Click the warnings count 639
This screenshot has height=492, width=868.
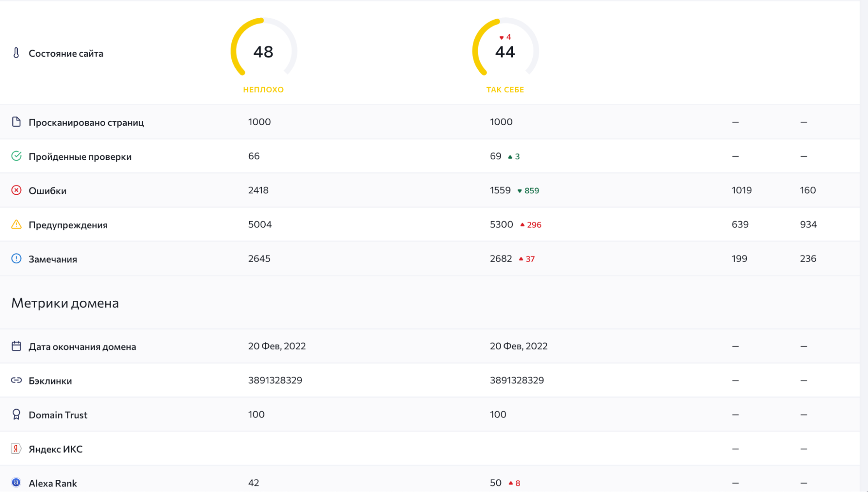click(x=740, y=224)
